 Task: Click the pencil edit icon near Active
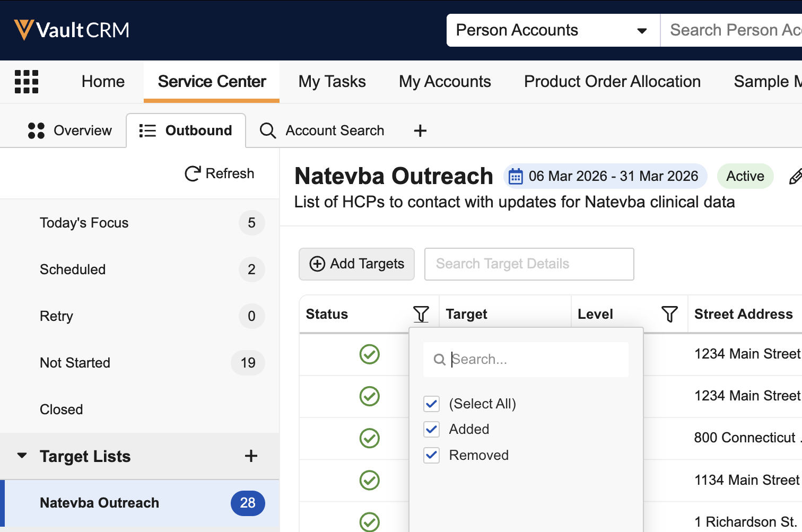tap(795, 176)
